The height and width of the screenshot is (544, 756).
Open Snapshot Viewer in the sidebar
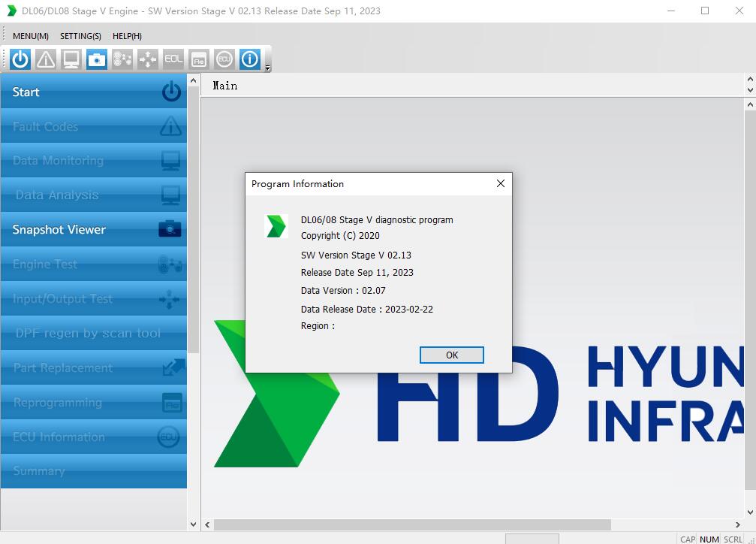[94, 229]
